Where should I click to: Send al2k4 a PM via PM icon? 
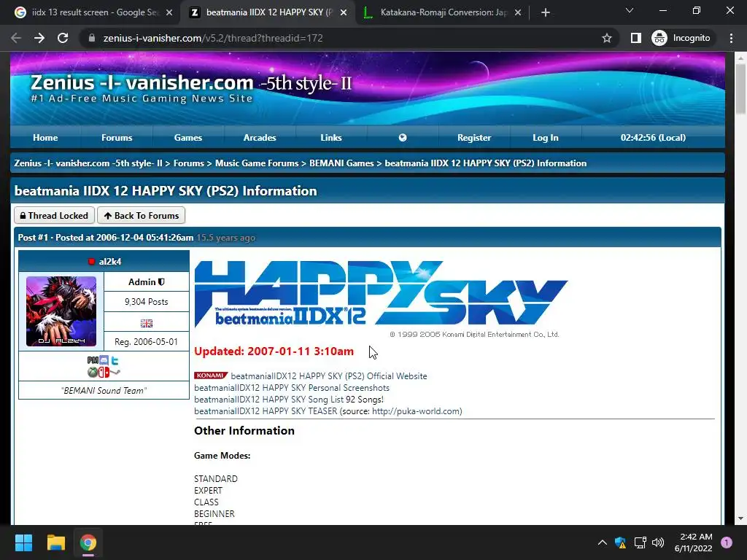[93, 360]
